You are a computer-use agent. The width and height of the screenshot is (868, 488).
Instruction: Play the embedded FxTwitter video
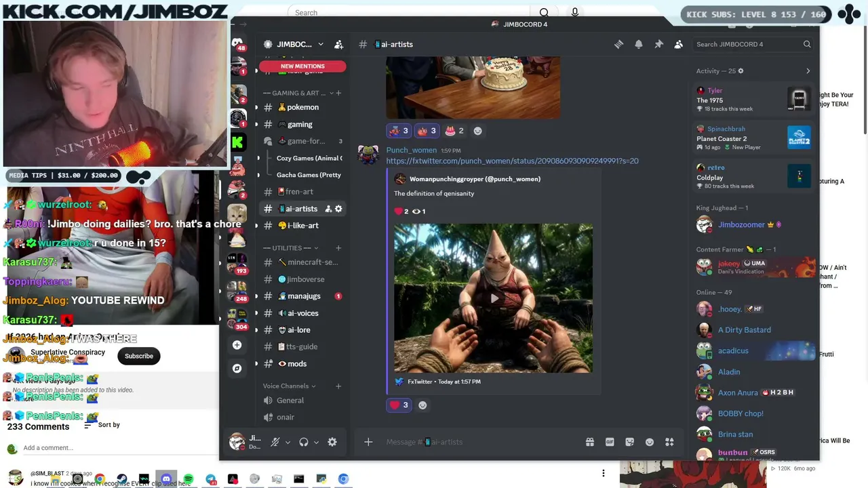pyautogui.click(x=494, y=298)
